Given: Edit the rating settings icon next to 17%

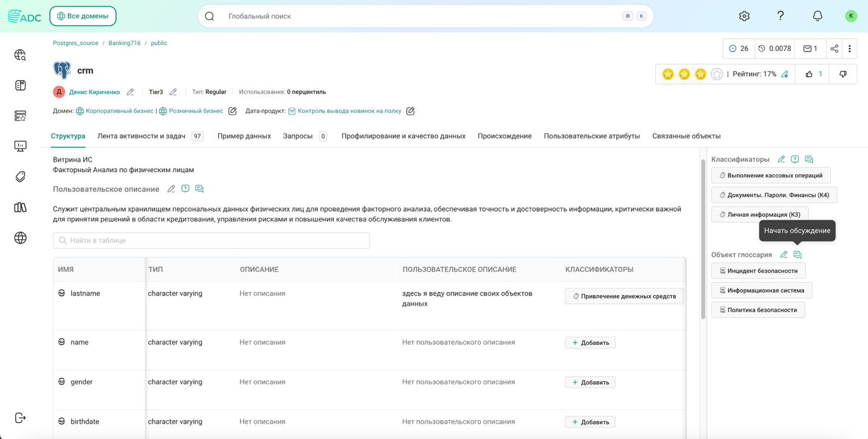Looking at the screenshot, I should click(785, 74).
